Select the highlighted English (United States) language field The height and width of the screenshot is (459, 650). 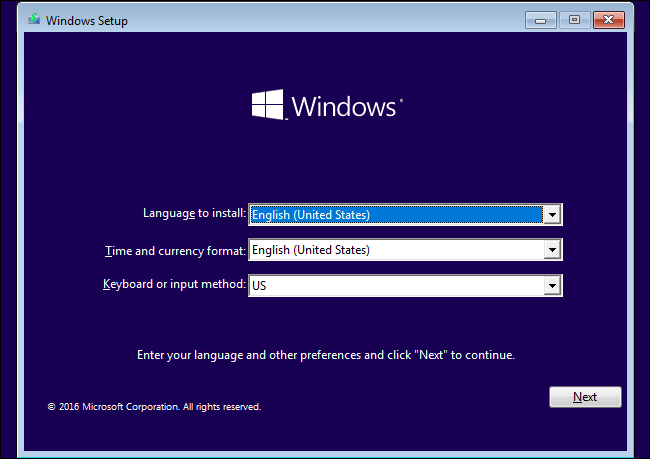click(x=394, y=214)
